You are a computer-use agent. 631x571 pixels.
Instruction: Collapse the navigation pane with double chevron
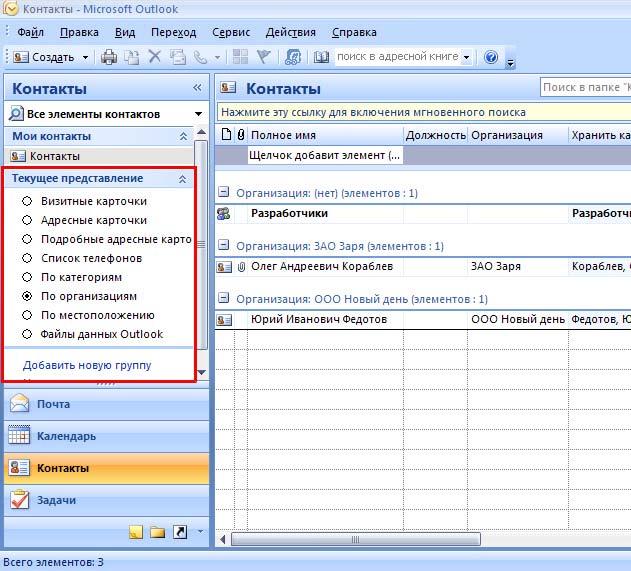(197, 88)
